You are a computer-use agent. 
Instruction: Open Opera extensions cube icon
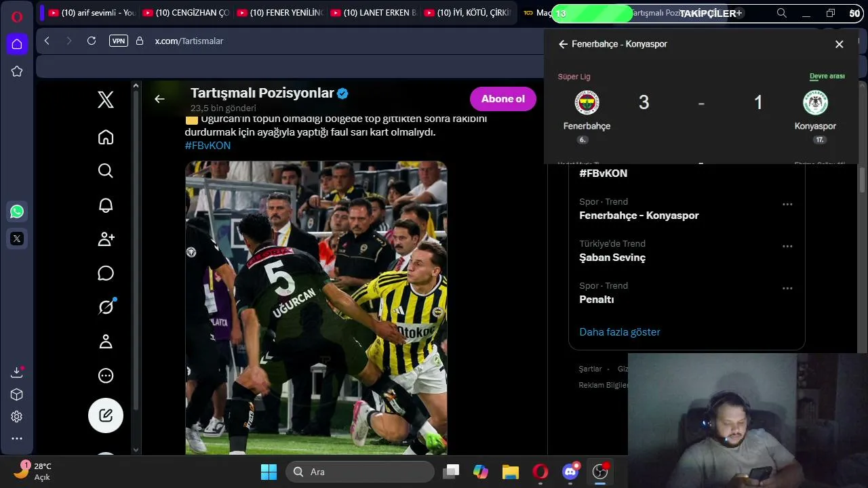(x=17, y=394)
